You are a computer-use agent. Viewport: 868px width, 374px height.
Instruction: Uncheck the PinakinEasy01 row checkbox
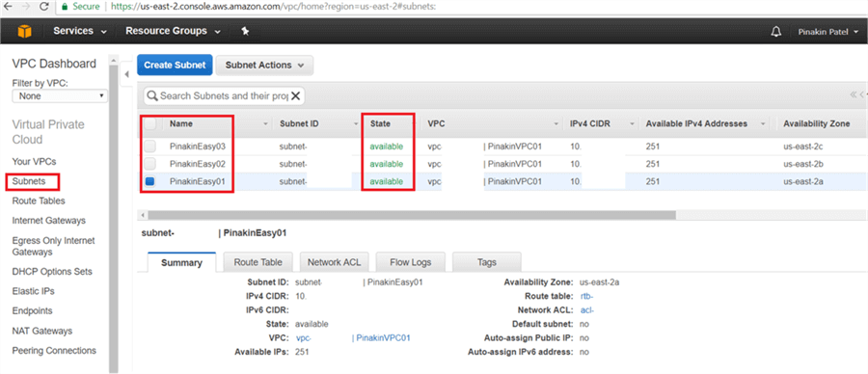click(150, 181)
